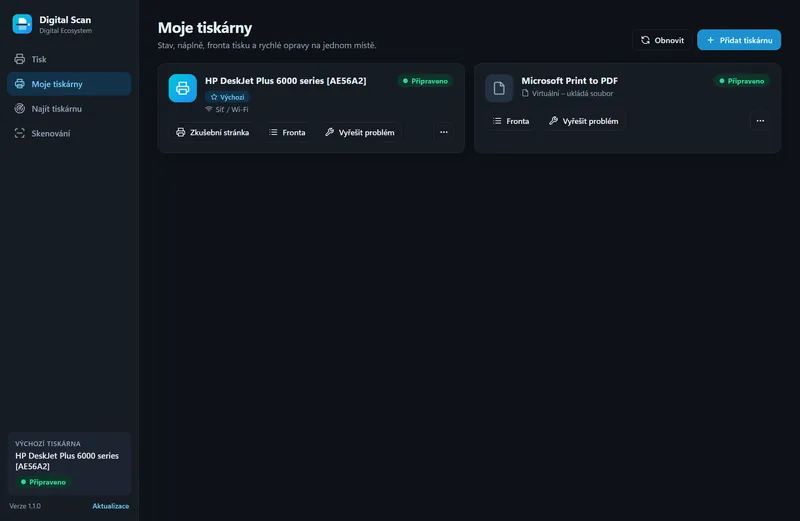
Task: Open the Tisk section in sidebar
Action: pos(69,59)
